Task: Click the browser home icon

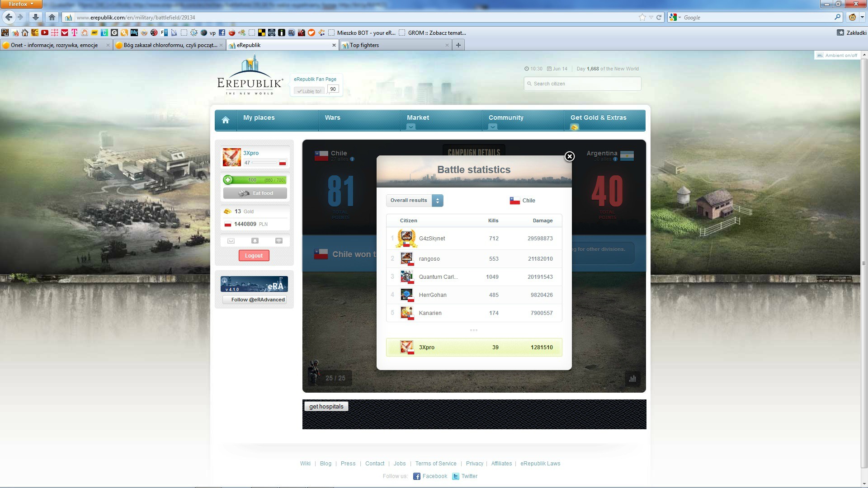Action: [52, 17]
